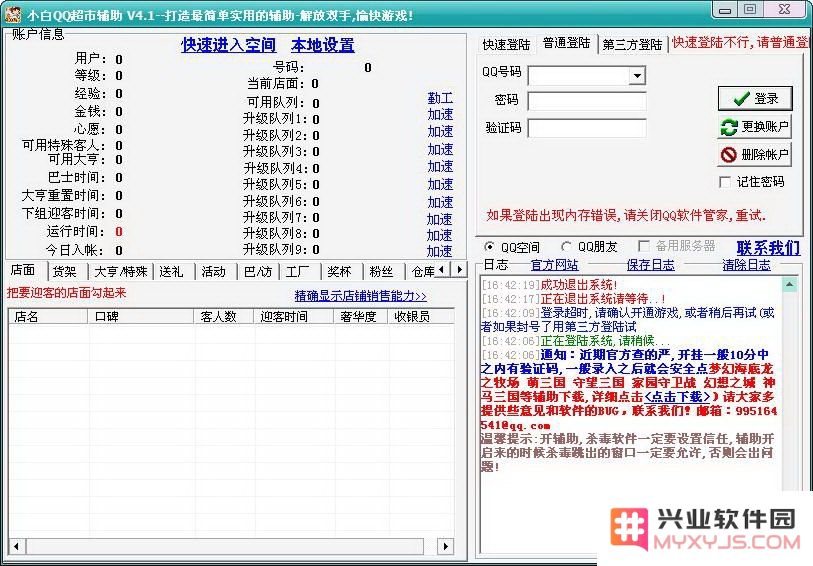Select the 货架 tab
813x566 pixels.
click(65, 272)
